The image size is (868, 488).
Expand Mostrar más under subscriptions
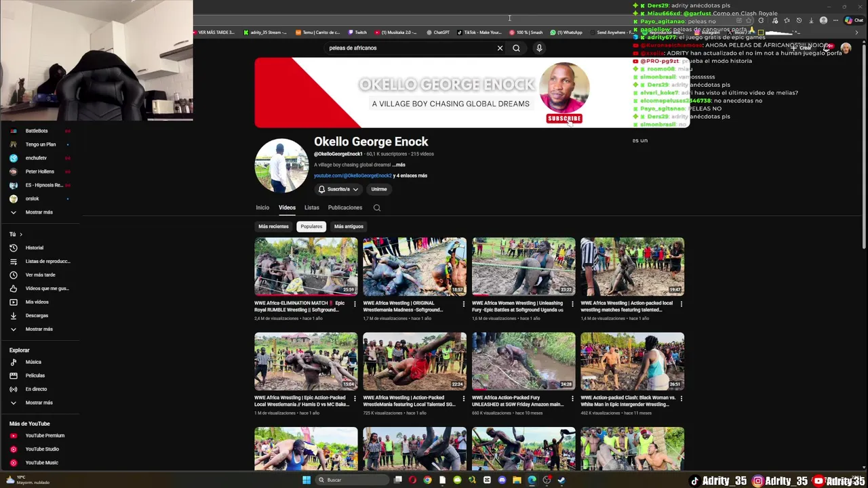(x=39, y=212)
